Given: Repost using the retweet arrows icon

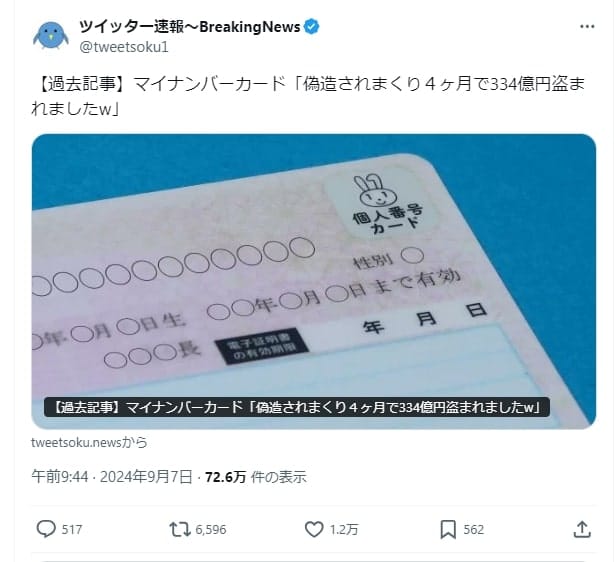Looking at the screenshot, I should coord(179,529).
